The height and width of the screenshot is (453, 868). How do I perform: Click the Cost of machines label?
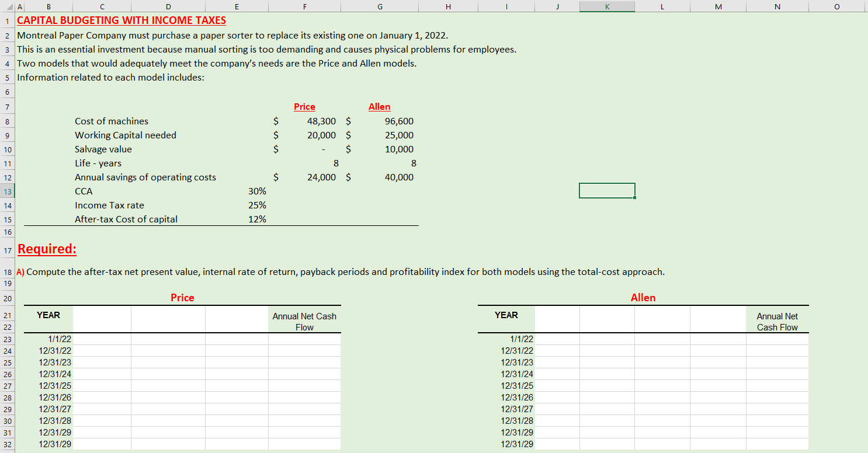pos(112,121)
